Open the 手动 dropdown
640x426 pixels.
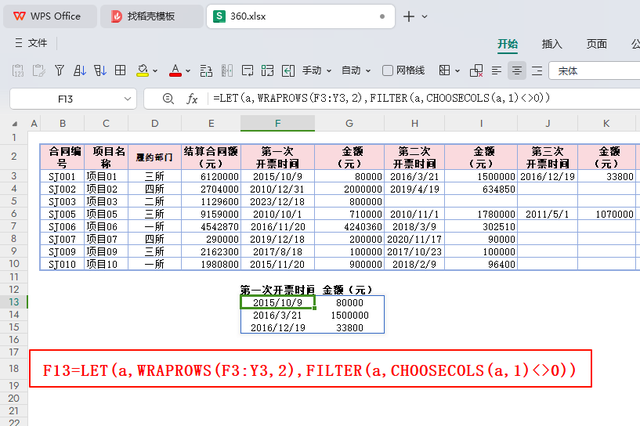(x=317, y=71)
